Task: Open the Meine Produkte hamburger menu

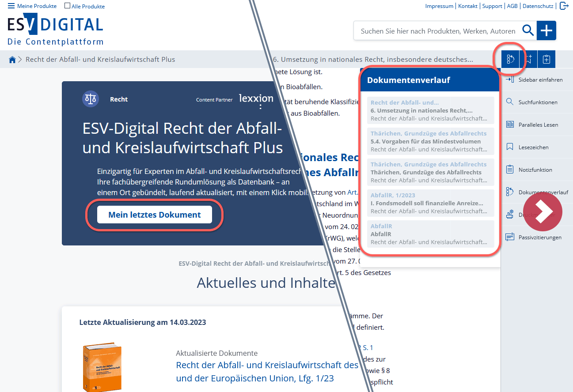Action: 12,6
